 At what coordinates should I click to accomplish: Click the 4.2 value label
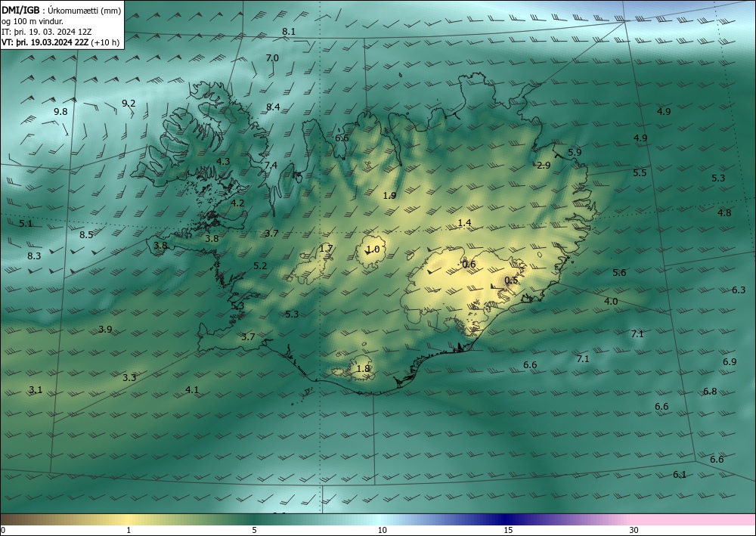point(237,203)
